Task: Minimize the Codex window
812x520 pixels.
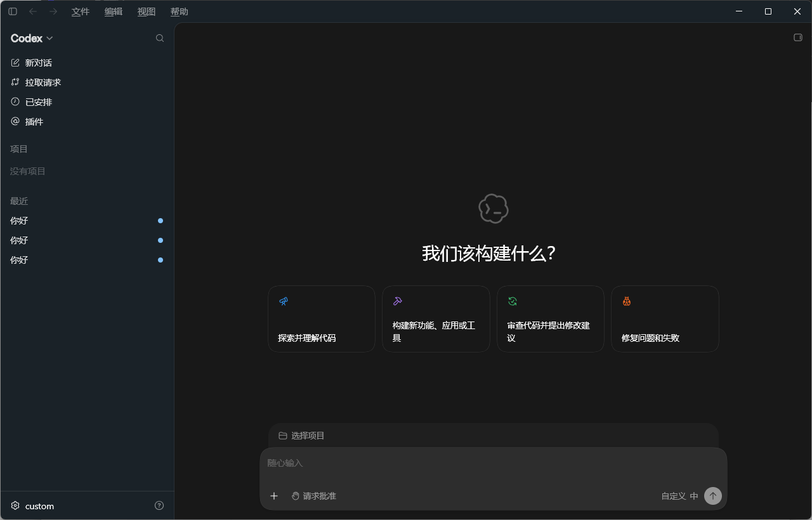Action: click(x=739, y=11)
